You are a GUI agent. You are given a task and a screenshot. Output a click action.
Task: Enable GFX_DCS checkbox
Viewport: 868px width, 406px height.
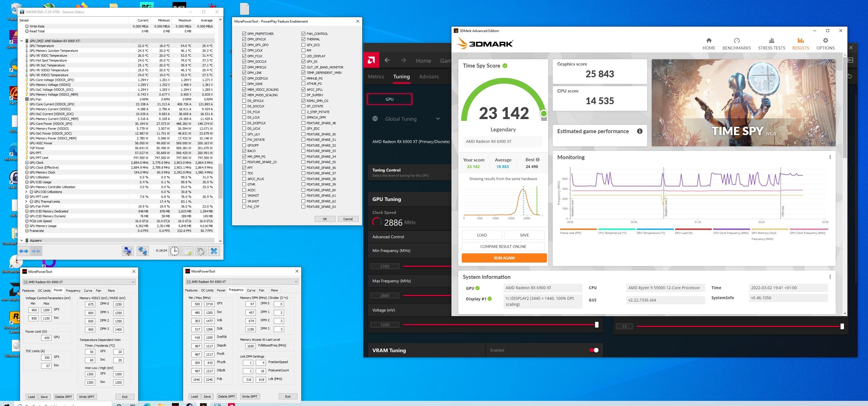click(x=303, y=45)
